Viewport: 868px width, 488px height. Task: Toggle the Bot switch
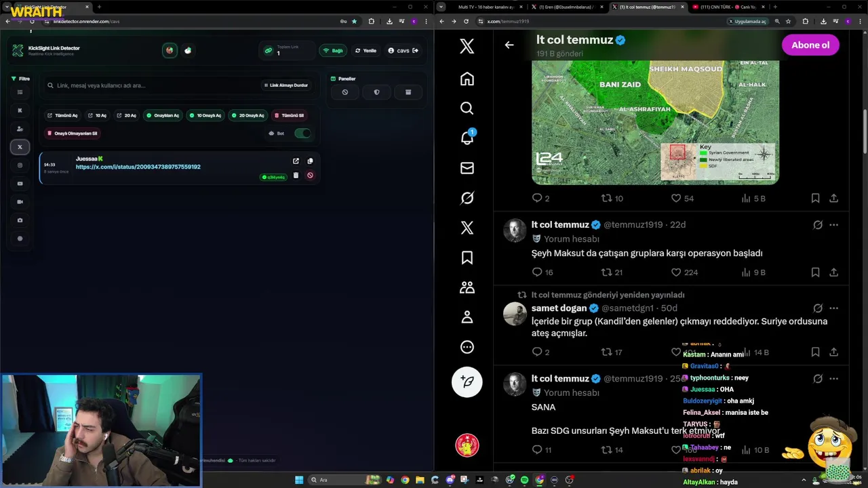302,134
